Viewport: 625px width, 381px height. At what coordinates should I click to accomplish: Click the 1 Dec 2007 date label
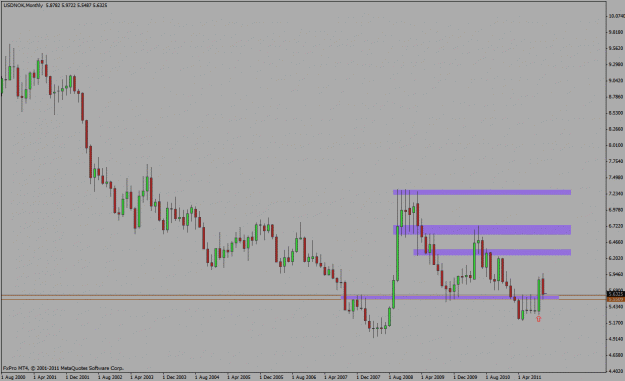(x=368, y=377)
